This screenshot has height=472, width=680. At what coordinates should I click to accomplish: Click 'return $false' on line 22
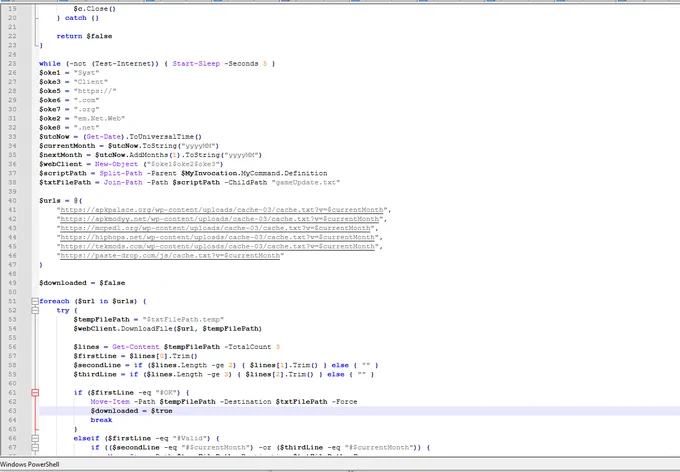point(84,36)
